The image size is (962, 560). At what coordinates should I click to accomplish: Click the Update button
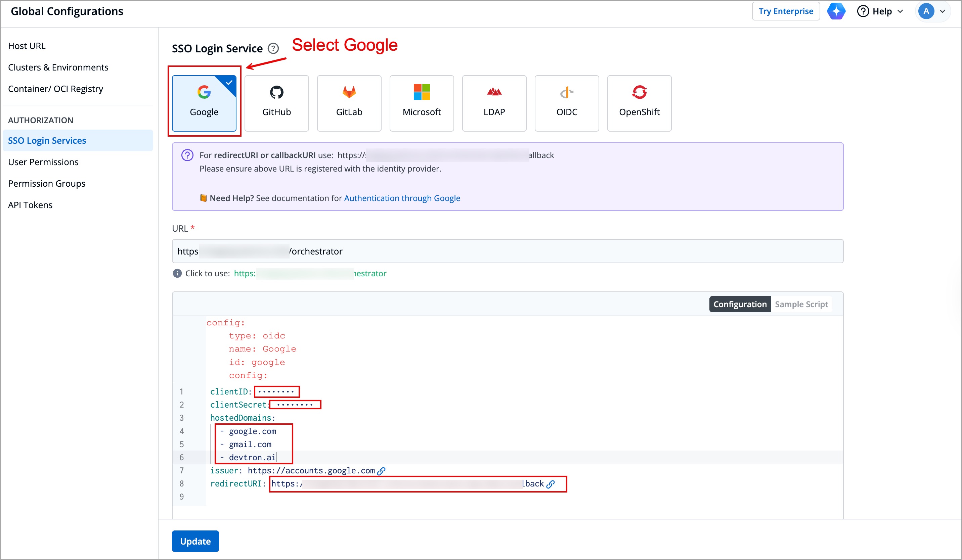pos(195,541)
